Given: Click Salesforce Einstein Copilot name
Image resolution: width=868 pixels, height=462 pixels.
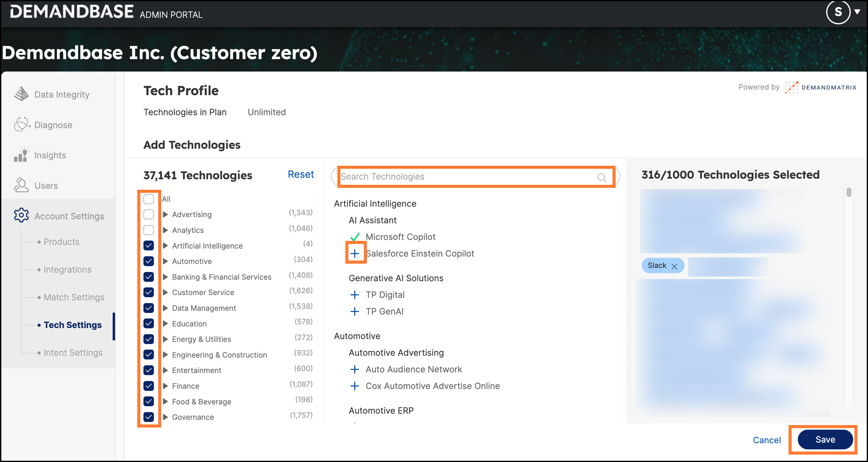Looking at the screenshot, I should point(420,253).
